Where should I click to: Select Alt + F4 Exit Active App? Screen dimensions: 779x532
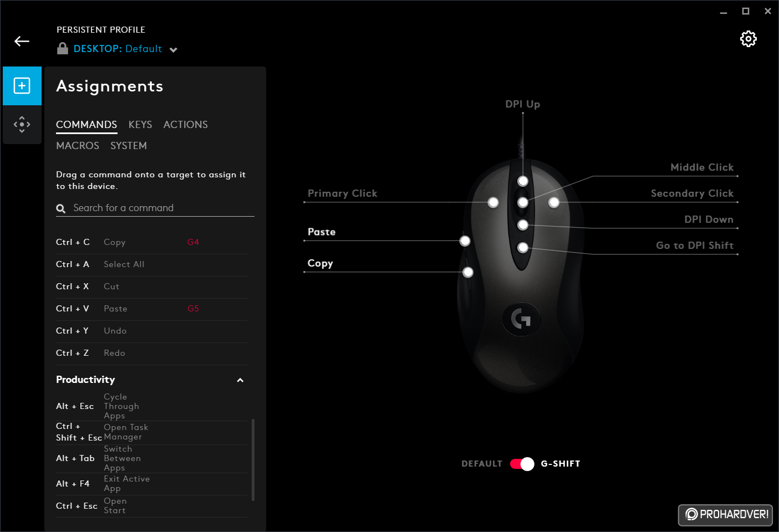(x=151, y=484)
